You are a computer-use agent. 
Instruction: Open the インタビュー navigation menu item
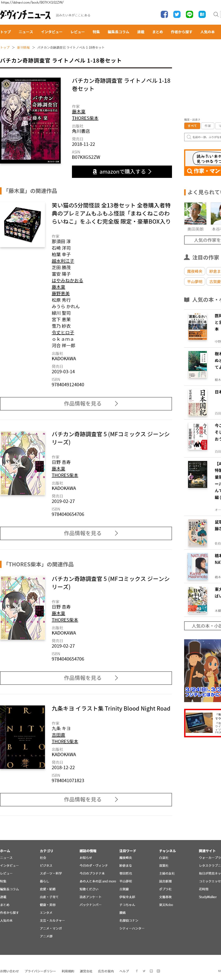point(51,32)
